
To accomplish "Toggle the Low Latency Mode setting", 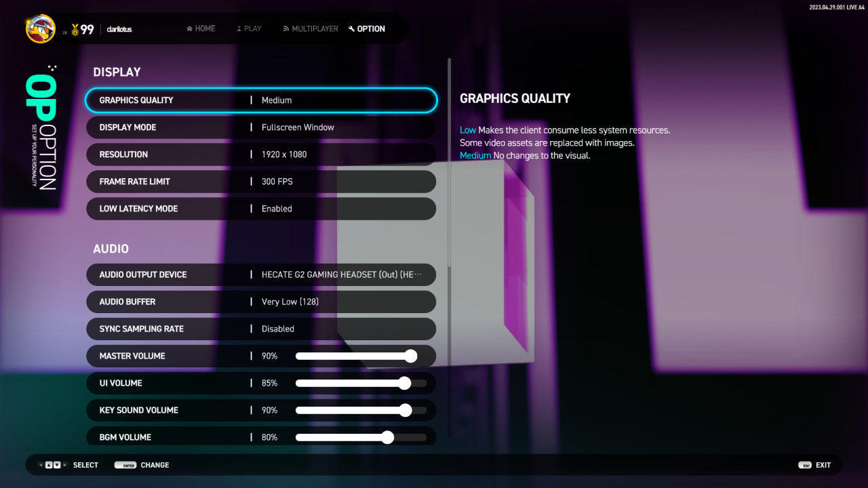I will pyautogui.click(x=261, y=209).
